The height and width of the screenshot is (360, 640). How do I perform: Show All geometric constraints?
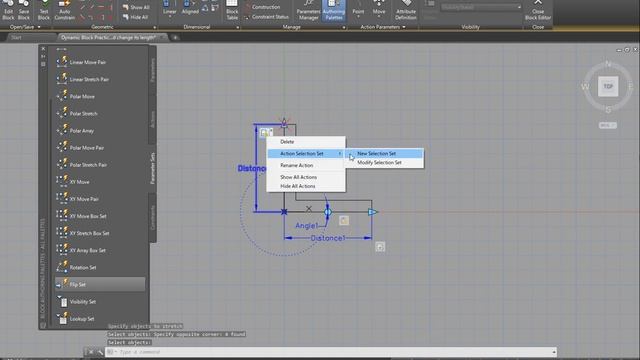[x=136, y=7]
